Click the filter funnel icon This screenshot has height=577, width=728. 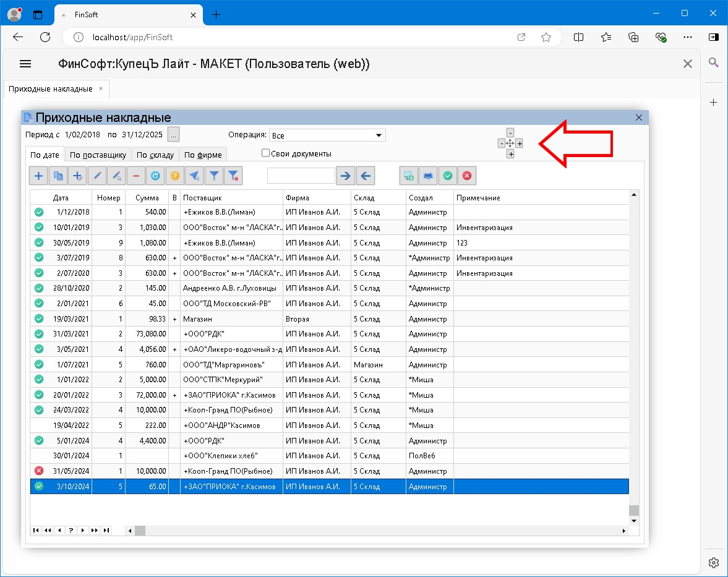(x=214, y=176)
